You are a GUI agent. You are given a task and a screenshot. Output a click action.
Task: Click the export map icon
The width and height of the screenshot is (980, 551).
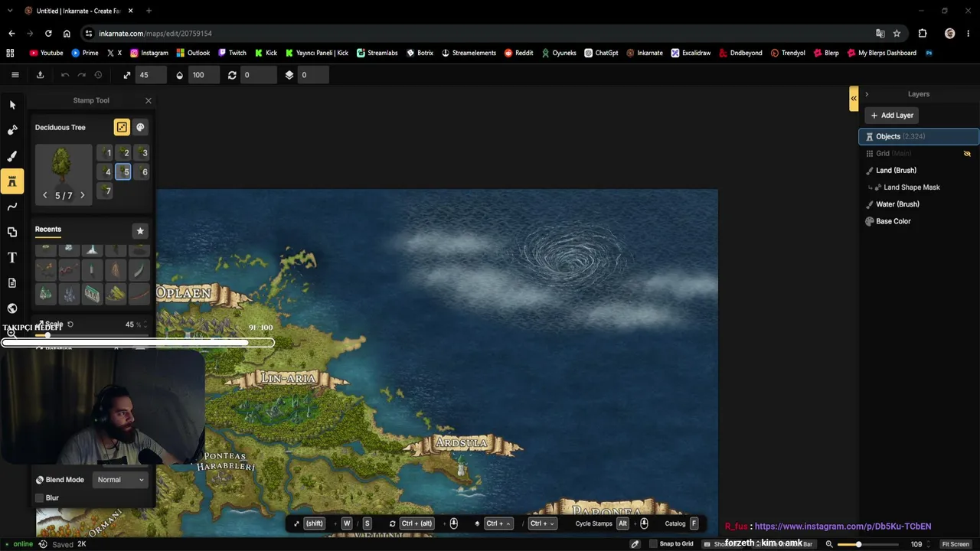40,75
